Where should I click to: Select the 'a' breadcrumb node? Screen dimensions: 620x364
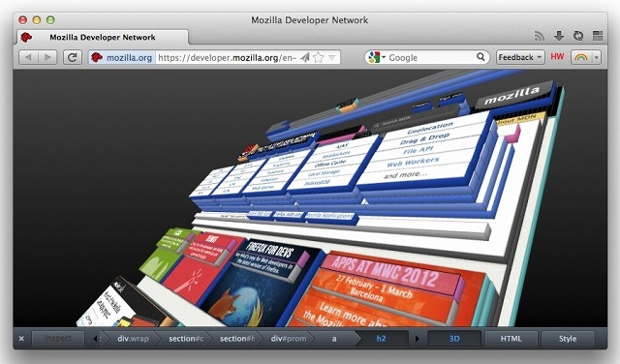pos(334,339)
